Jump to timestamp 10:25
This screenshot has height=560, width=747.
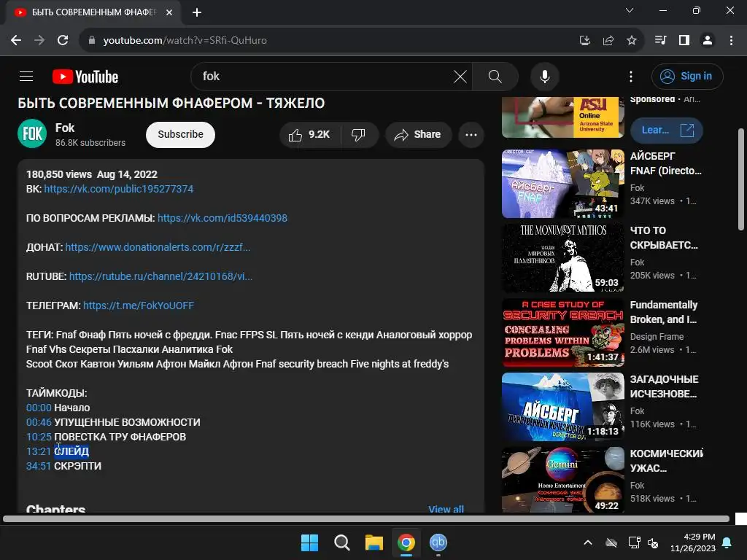pyautogui.click(x=39, y=437)
